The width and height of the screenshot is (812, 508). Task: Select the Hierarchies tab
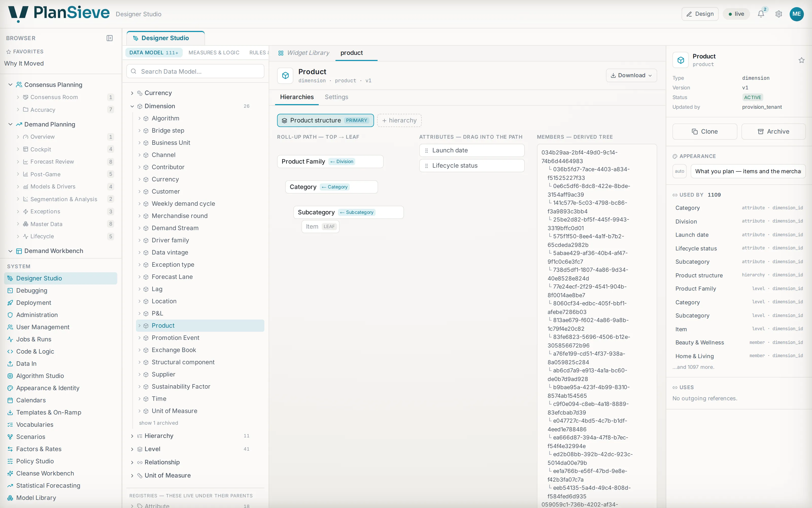click(297, 97)
